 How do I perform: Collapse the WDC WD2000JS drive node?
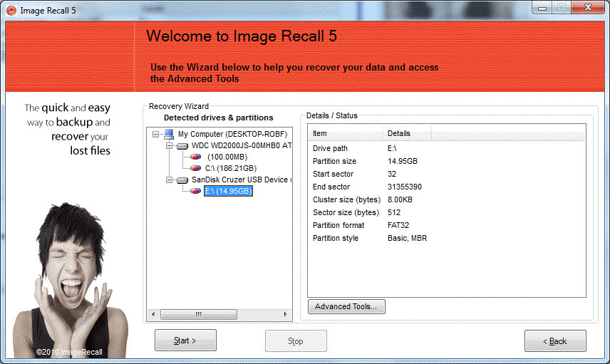point(169,146)
